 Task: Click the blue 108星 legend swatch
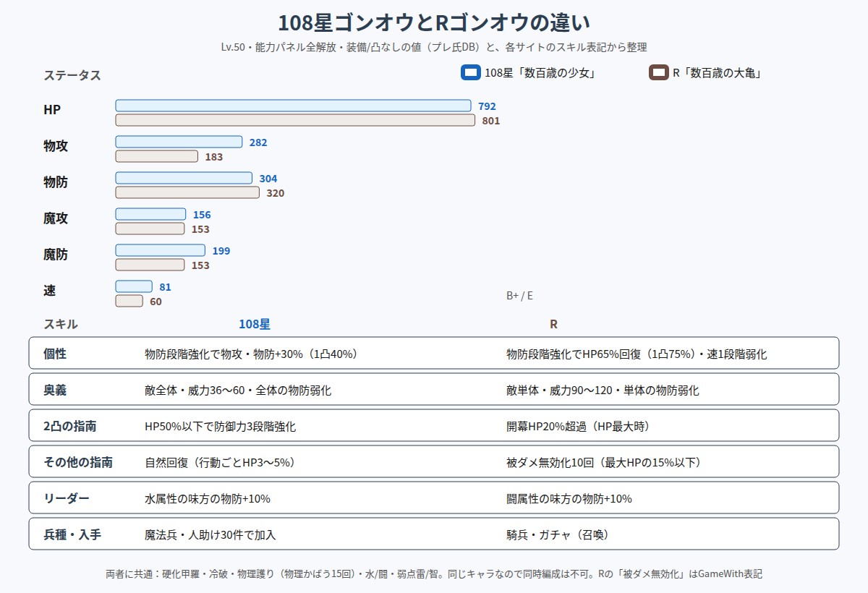(470, 73)
